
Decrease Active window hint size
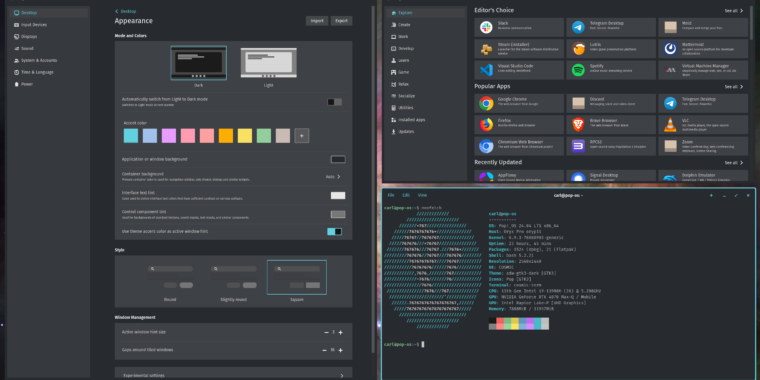(326, 332)
